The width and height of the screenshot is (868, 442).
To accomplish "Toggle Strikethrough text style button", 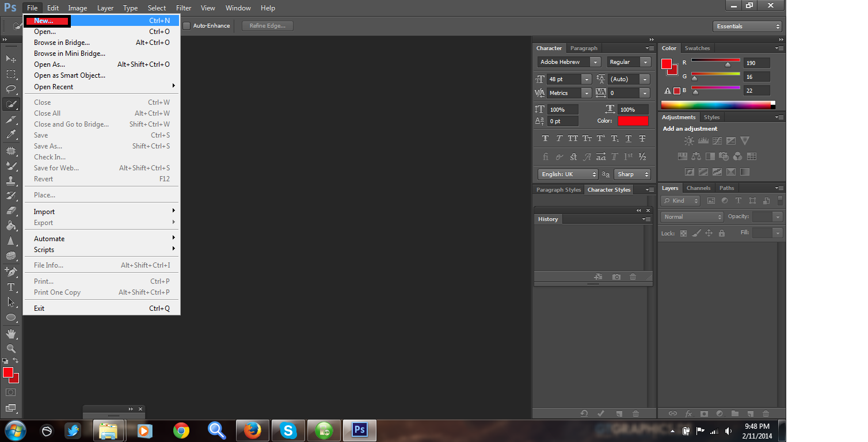I will point(642,139).
